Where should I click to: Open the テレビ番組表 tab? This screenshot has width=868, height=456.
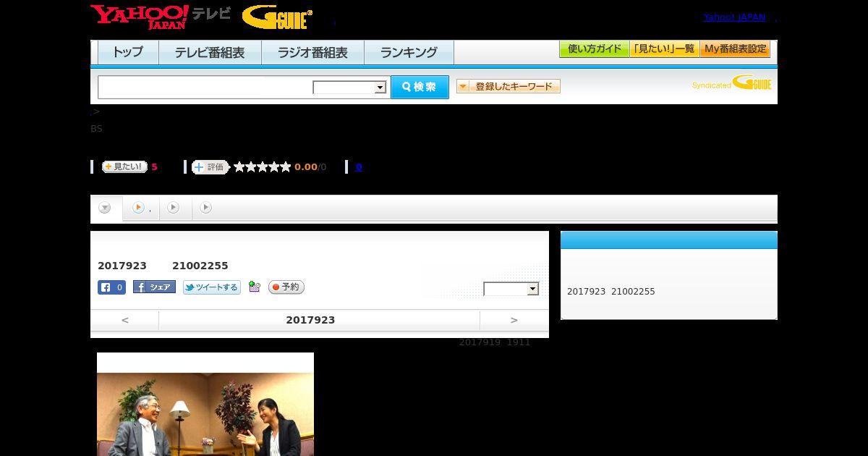tap(210, 52)
